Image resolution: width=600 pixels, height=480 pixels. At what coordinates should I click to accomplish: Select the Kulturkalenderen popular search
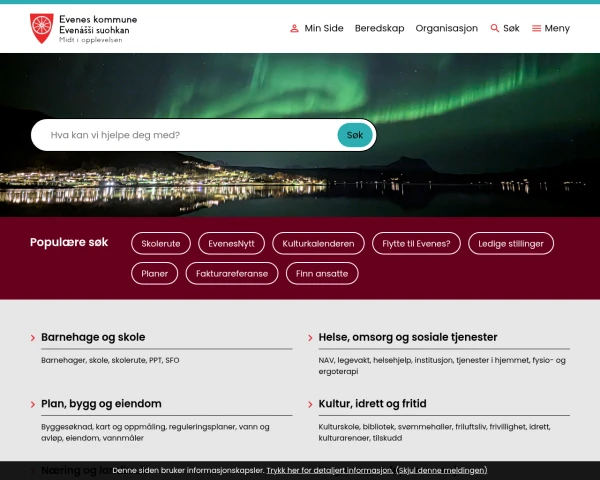coord(318,243)
